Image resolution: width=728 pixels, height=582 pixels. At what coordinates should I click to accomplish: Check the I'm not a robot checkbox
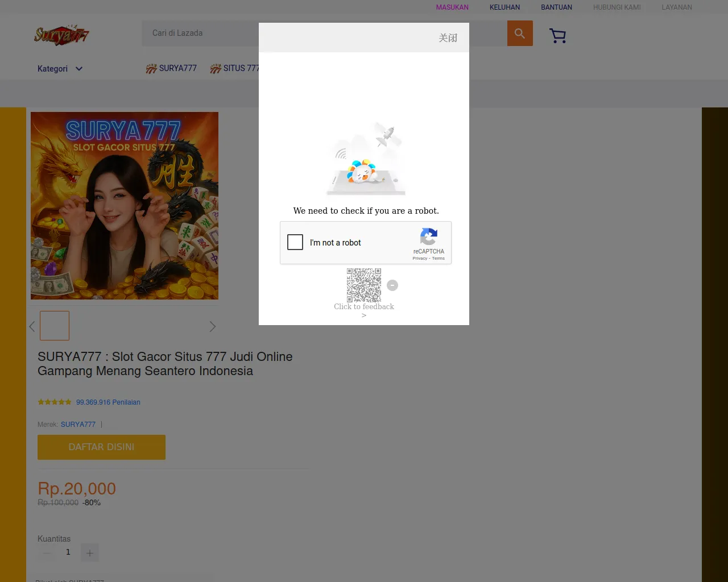(x=295, y=242)
